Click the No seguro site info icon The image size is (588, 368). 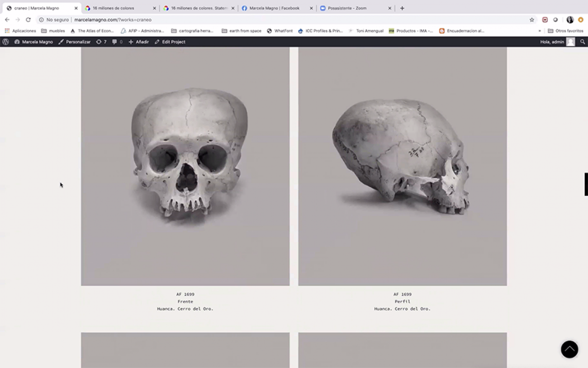click(41, 20)
